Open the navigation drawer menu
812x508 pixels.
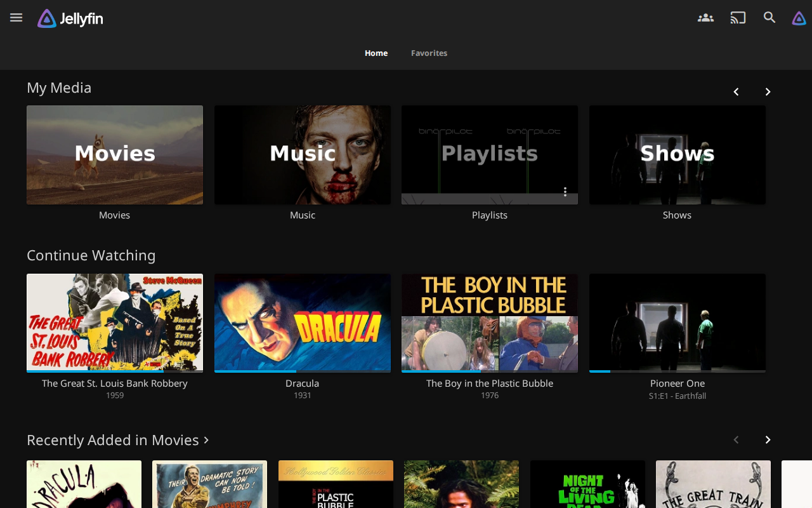coord(15,17)
